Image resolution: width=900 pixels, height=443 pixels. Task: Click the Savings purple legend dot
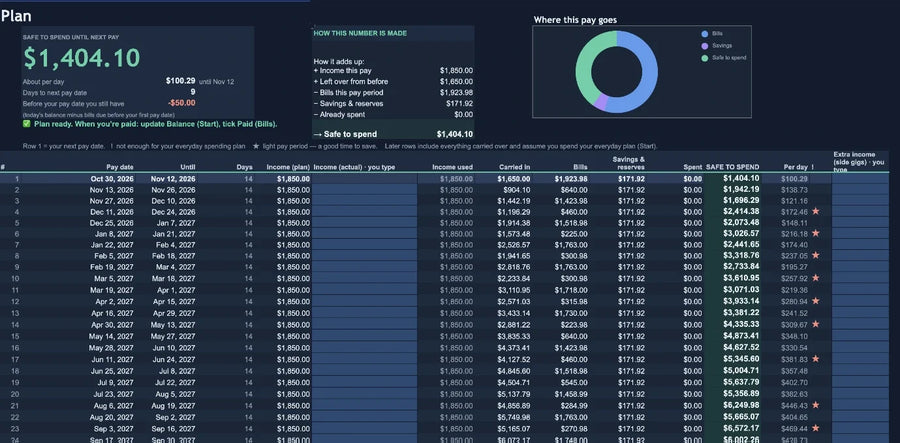coord(704,46)
